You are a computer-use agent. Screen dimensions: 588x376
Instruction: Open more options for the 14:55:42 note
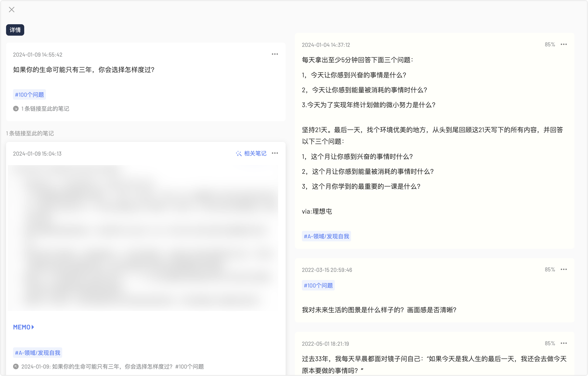[275, 54]
